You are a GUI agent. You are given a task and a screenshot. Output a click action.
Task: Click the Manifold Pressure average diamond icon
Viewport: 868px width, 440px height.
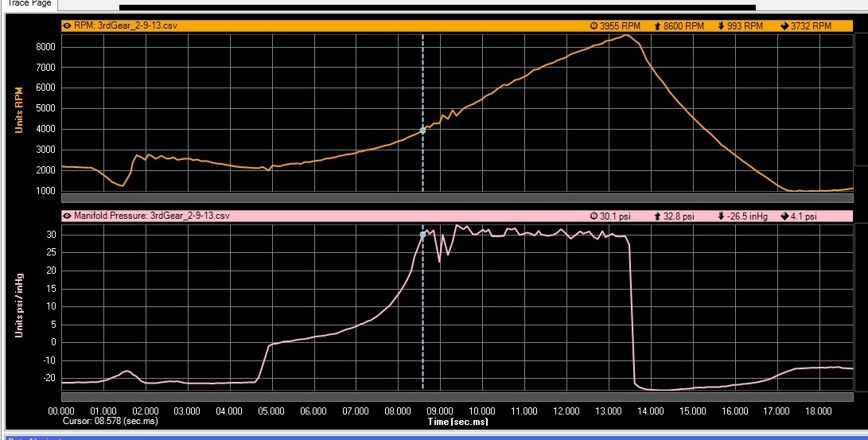[x=784, y=216]
